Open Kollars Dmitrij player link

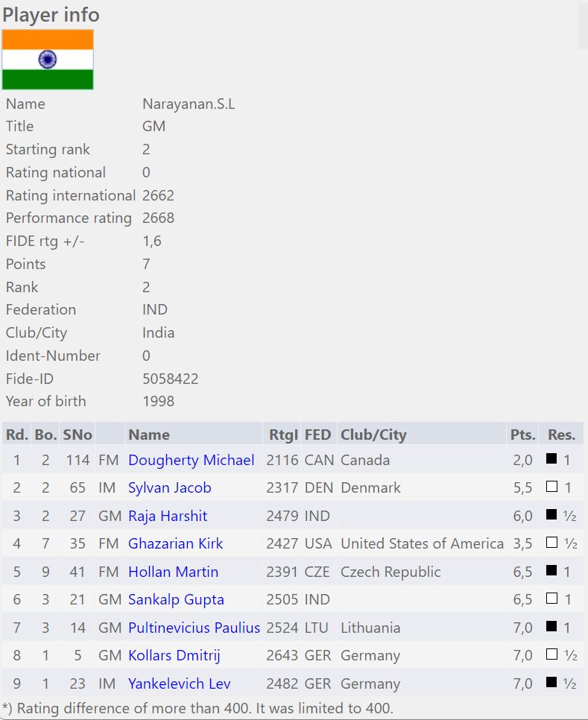pyautogui.click(x=174, y=655)
